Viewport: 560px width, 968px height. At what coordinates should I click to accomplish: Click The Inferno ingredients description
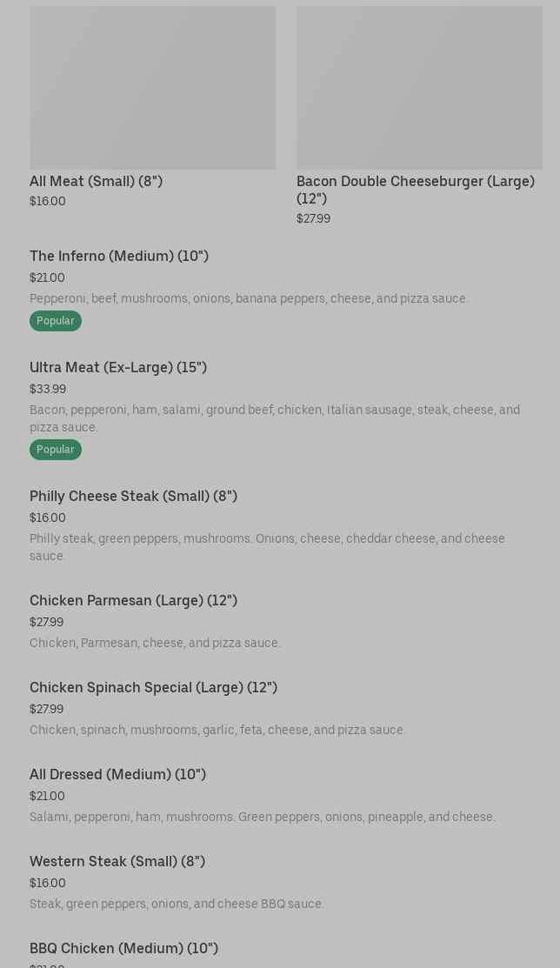[x=249, y=298]
